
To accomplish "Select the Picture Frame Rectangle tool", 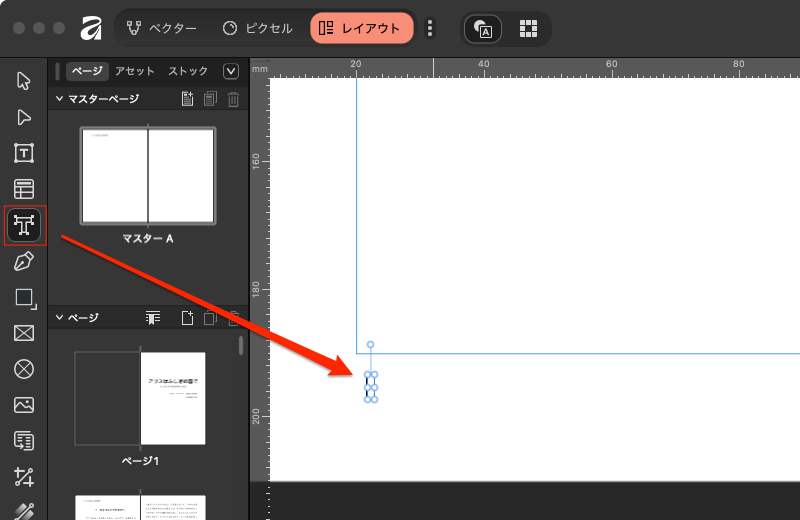I will pyautogui.click(x=24, y=334).
